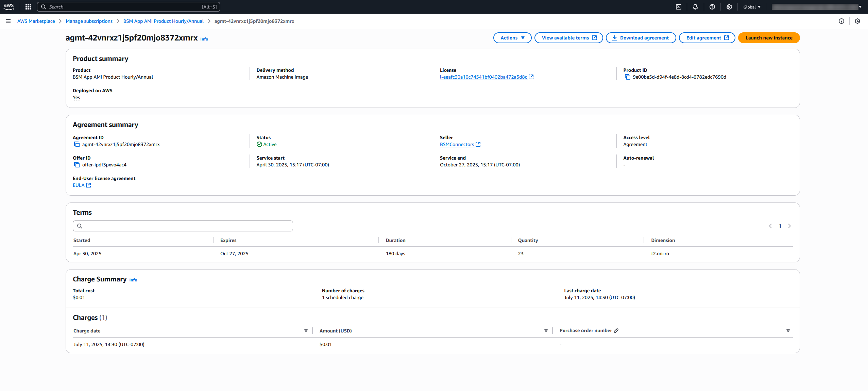This screenshot has height=391, width=868.
Task: Open the Global region selector
Action: 752,7
